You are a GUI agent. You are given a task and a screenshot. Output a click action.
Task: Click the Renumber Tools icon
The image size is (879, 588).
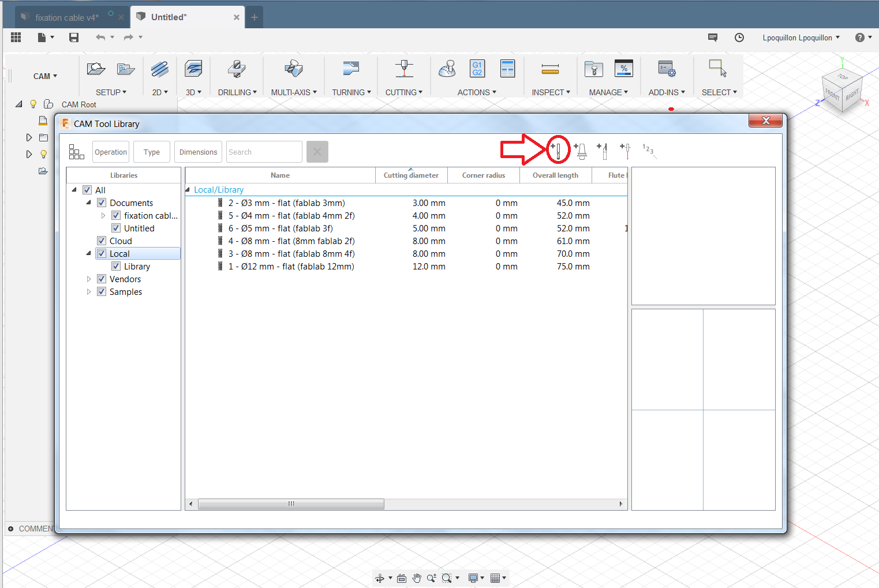point(649,151)
